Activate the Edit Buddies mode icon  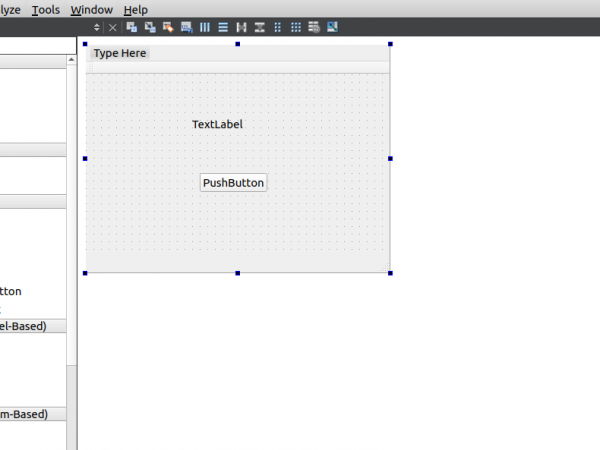pos(168,27)
